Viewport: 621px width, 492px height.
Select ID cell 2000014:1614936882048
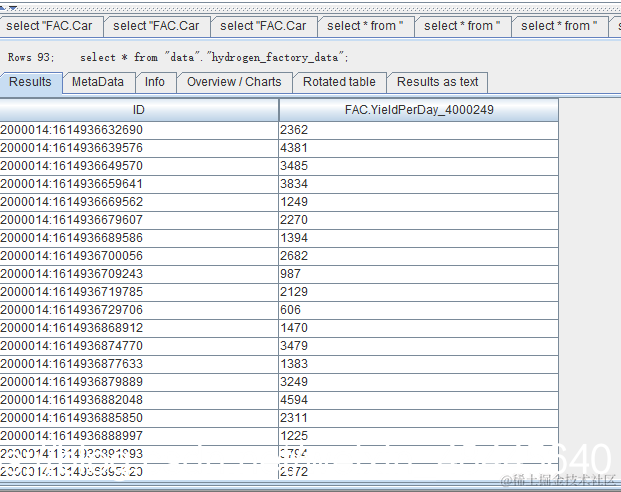point(139,400)
